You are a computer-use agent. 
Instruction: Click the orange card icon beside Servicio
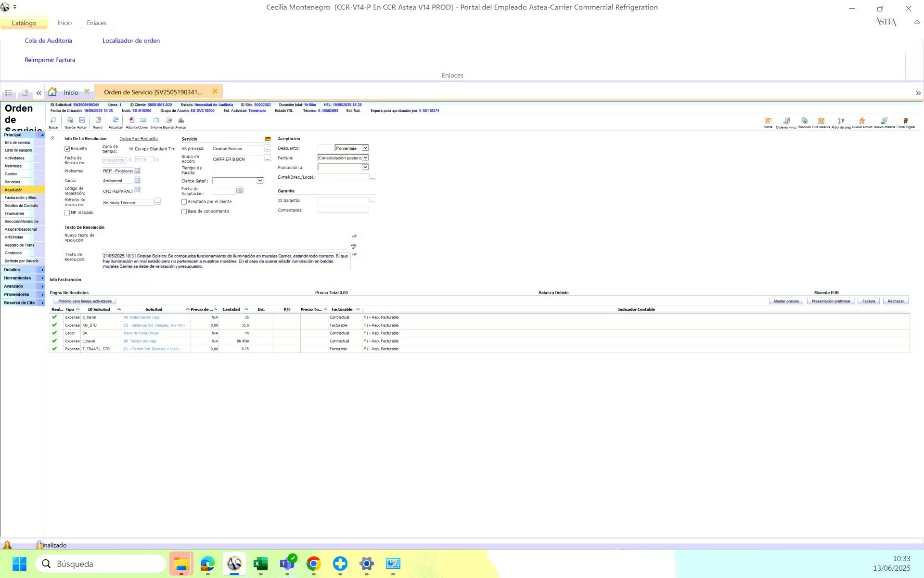tap(268, 139)
